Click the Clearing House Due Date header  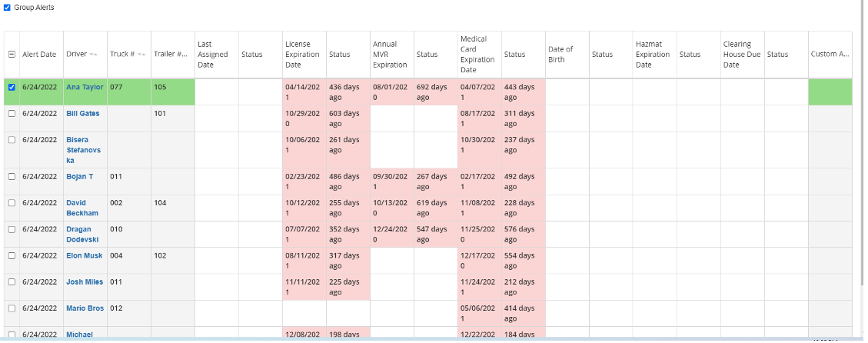[x=742, y=55]
